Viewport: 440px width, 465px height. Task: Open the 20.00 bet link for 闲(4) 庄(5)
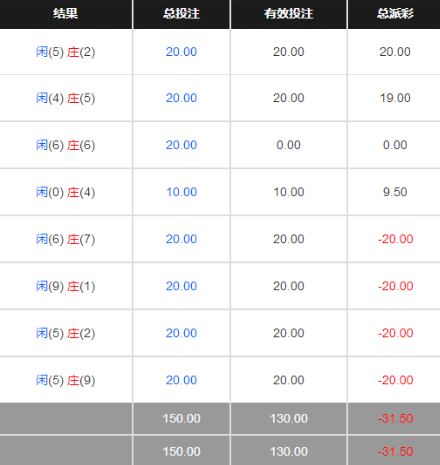coord(181,98)
